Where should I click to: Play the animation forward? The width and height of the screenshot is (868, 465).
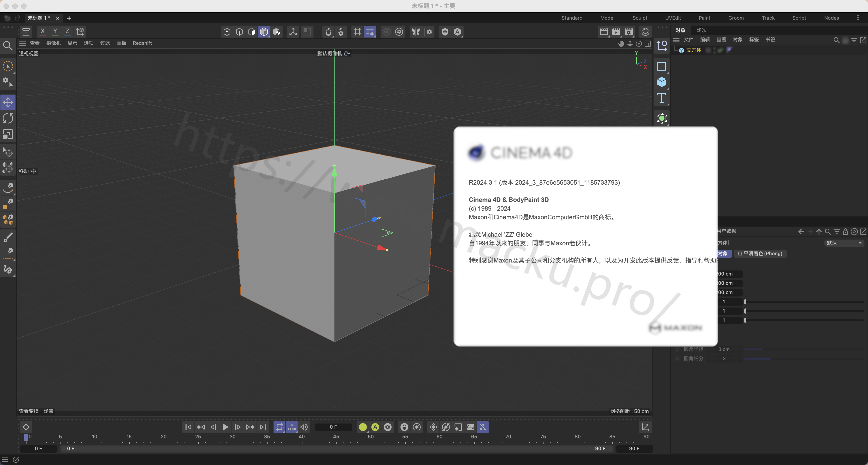(x=225, y=427)
